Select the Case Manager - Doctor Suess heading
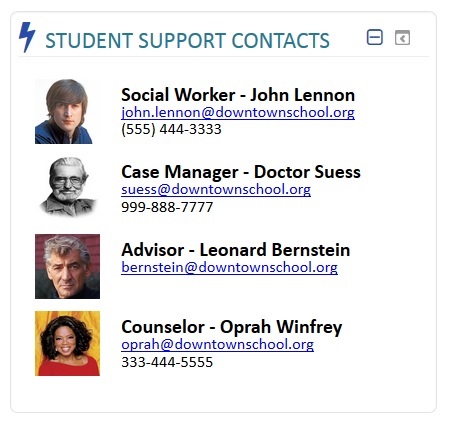Image resolution: width=450 pixels, height=423 pixels. point(241,172)
